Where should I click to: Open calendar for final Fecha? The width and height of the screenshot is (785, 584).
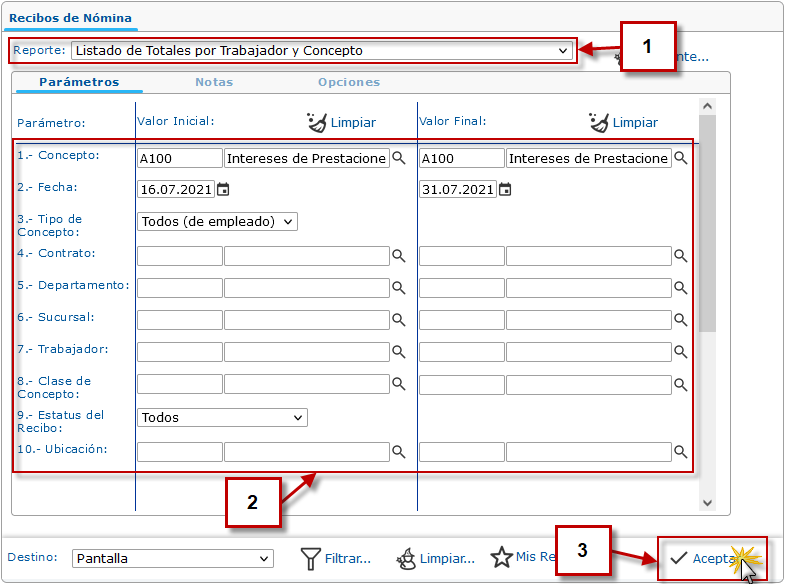pyautogui.click(x=505, y=190)
